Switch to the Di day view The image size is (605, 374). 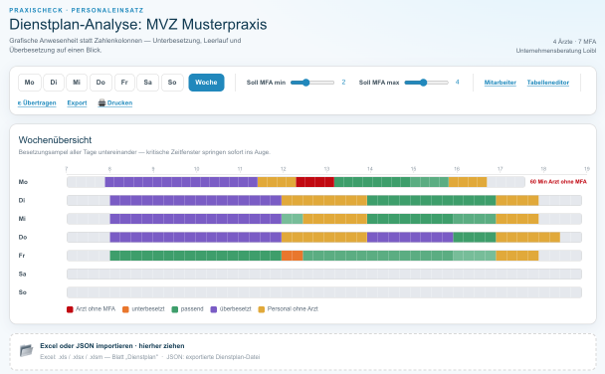(54, 83)
